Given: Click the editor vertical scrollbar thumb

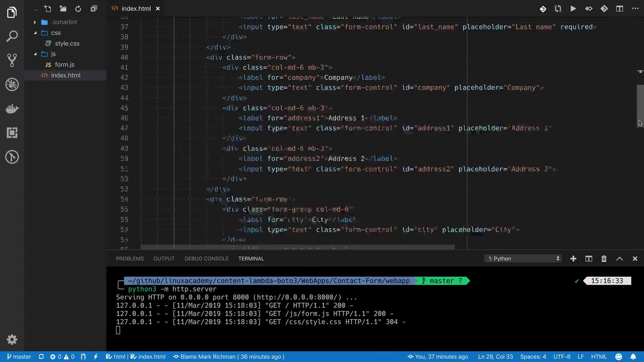Looking at the screenshot, I should pyautogui.click(x=640, y=106).
